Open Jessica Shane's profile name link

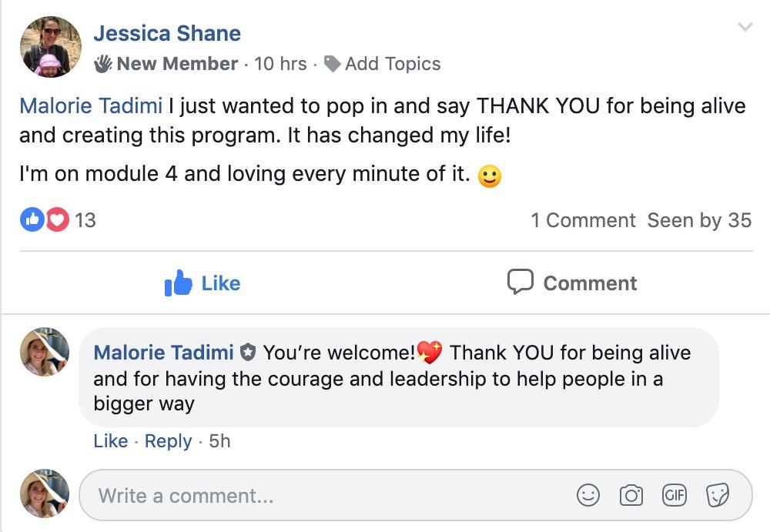pyautogui.click(x=167, y=33)
